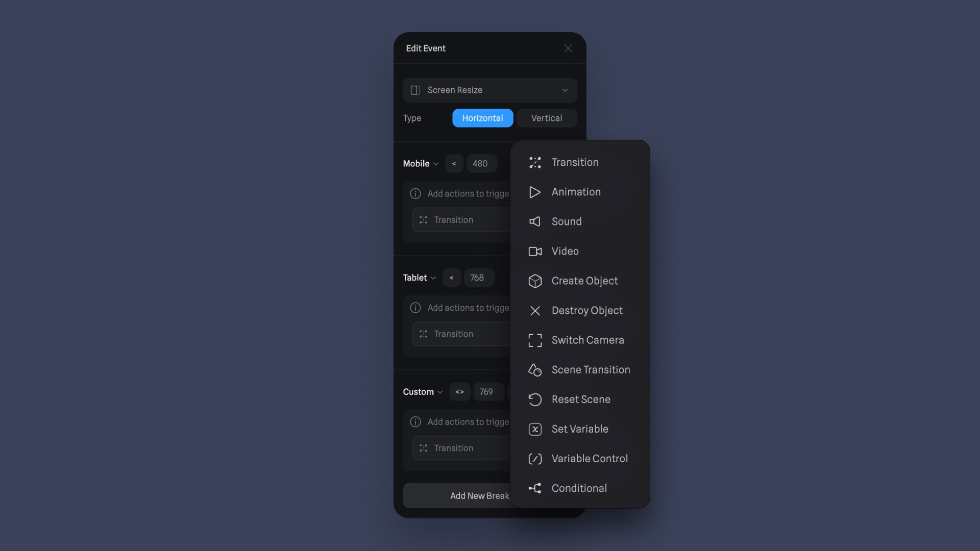
Task: Switch to the Vertical type option
Action: point(547,118)
